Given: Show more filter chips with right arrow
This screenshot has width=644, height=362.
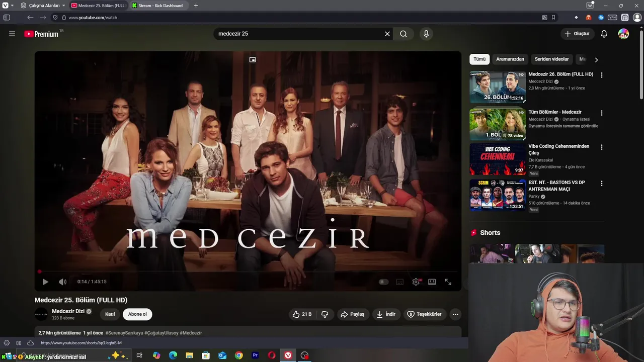Looking at the screenshot, I should pos(596,60).
